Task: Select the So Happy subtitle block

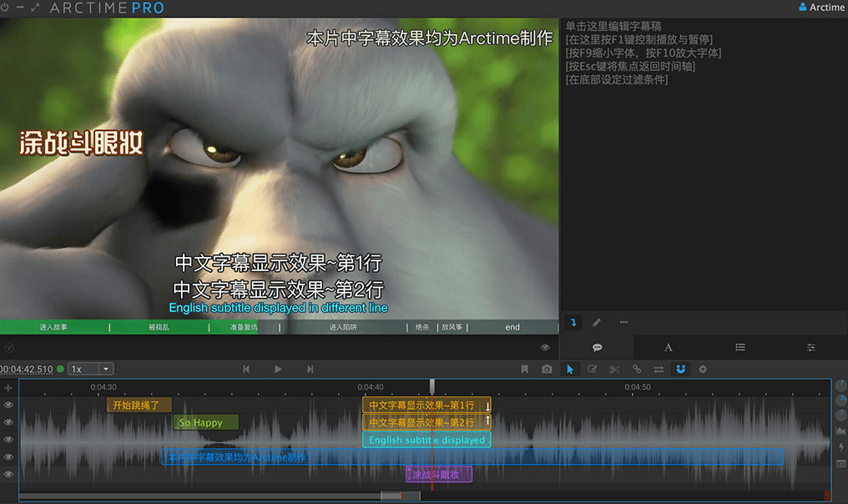Action: pos(205,422)
